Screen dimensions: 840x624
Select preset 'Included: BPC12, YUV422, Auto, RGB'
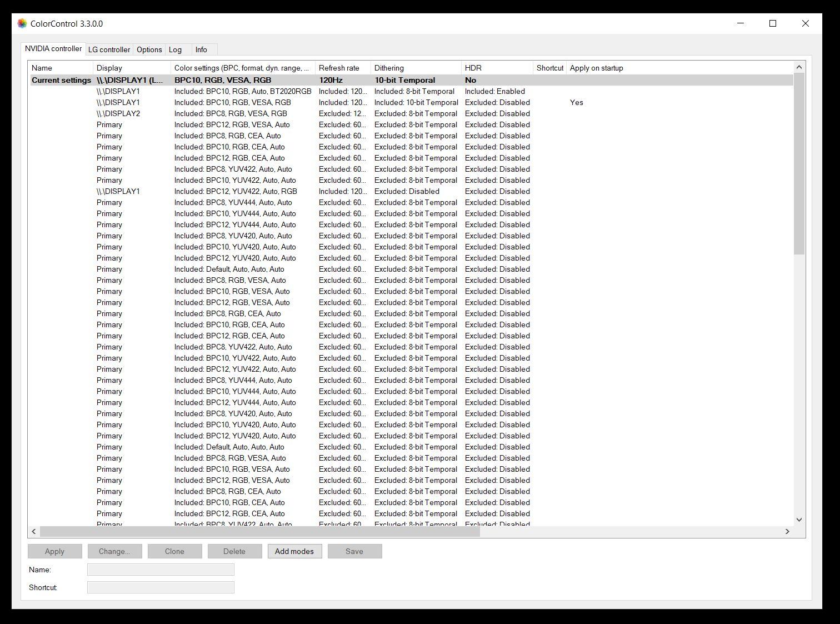pos(236,191)
